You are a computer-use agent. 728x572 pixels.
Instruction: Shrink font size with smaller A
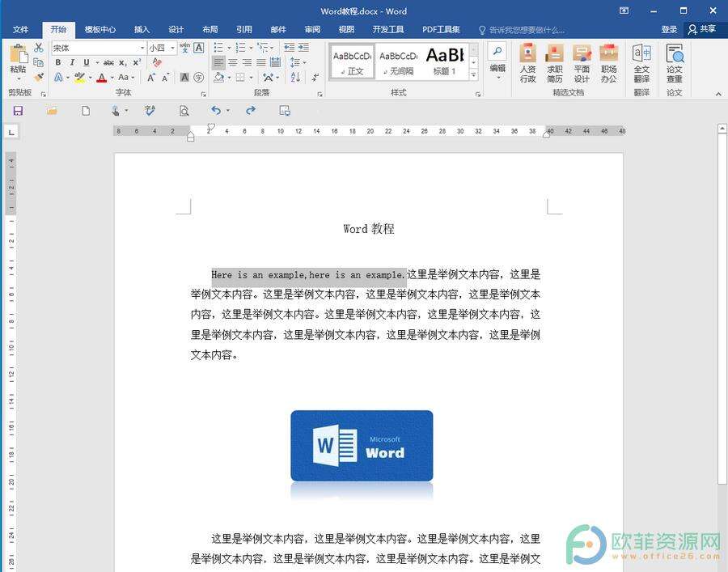point(166,77)
